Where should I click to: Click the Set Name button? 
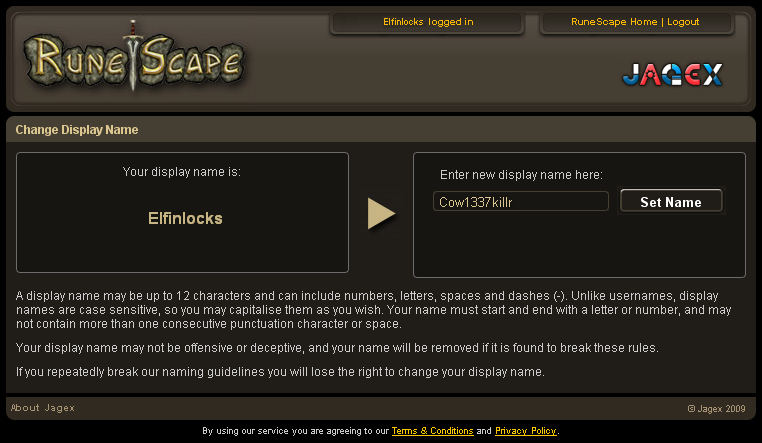point(671,201)
